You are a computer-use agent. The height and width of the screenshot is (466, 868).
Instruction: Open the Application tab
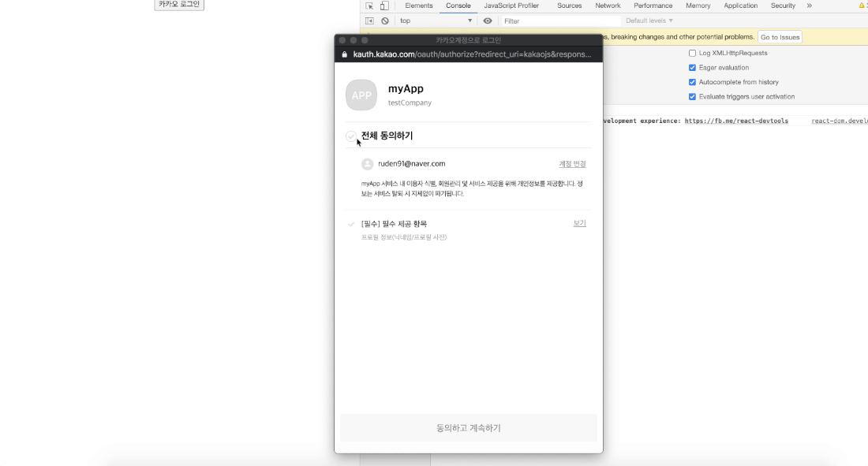(x=741, y=6)
